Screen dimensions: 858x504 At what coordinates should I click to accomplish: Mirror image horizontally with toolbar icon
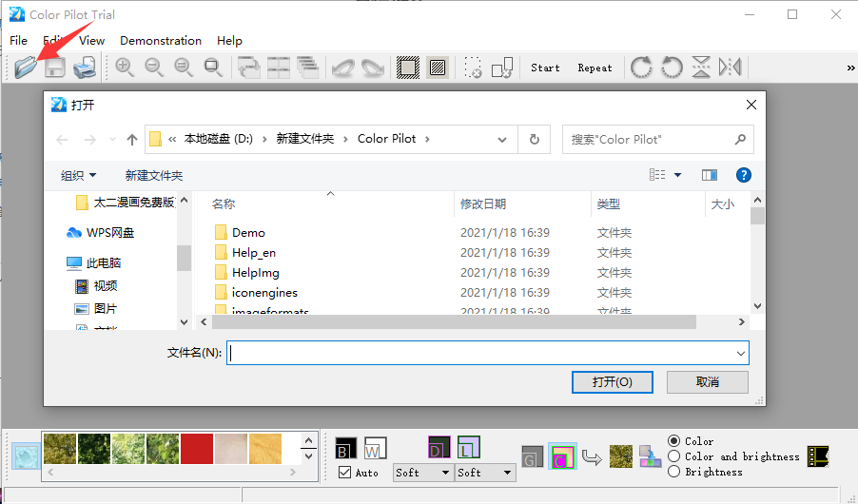pyautogui.click(x=731, y=68)
